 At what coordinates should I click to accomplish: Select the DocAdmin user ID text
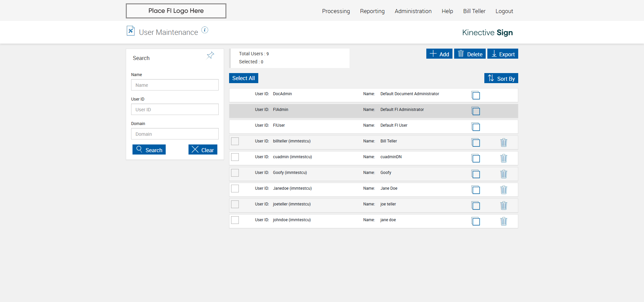pos(282,94)
